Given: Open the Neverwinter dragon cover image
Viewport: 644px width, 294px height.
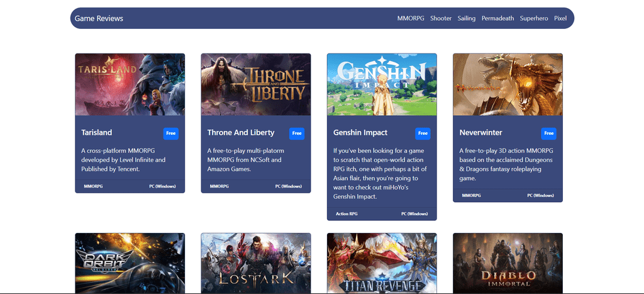Looking at the screenshot, I should click(x=508, y=84).
